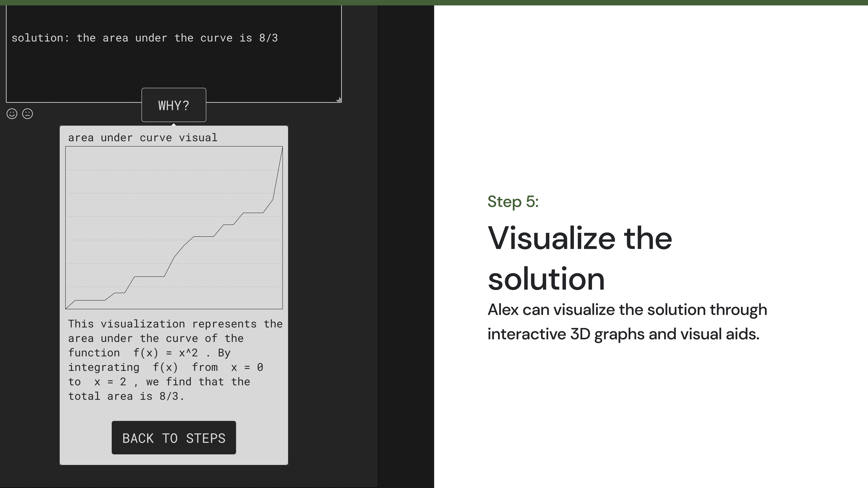Click the 'Step 5:' label
868x488 pixels.
[513, 202]
